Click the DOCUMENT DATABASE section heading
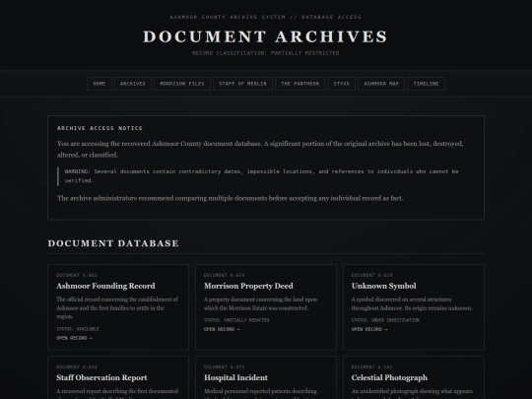The width and height of the screenshot is (532, 399). [x=113, y=243]
